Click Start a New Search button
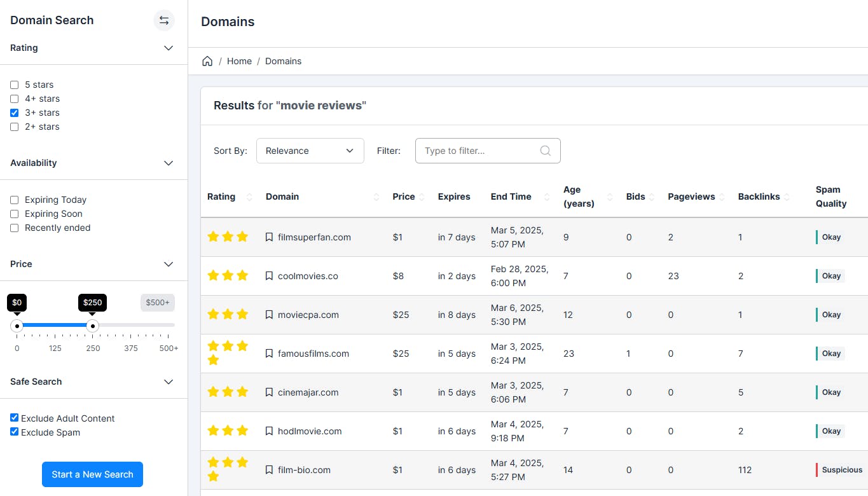Image resolution: width=868 pixels, height=496 pixels. point(92,474)
